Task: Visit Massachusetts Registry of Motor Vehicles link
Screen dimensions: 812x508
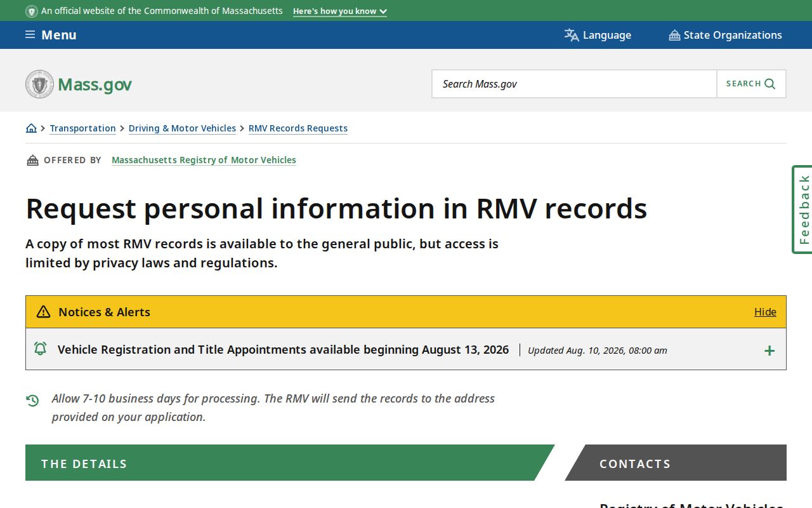Action: pos(204,160)
